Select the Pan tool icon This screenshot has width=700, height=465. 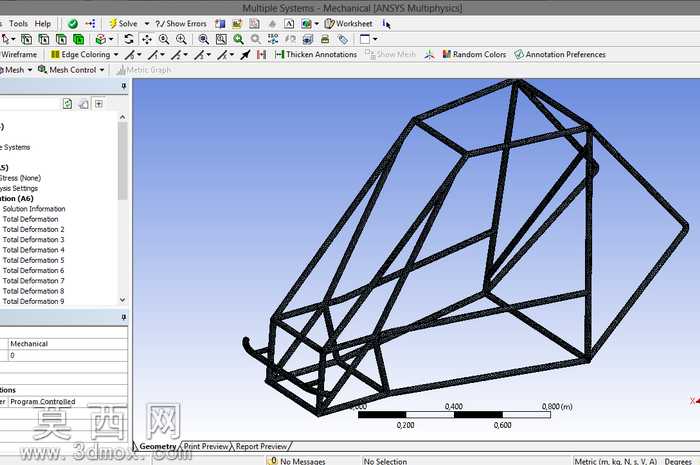(x=146, y=39)
